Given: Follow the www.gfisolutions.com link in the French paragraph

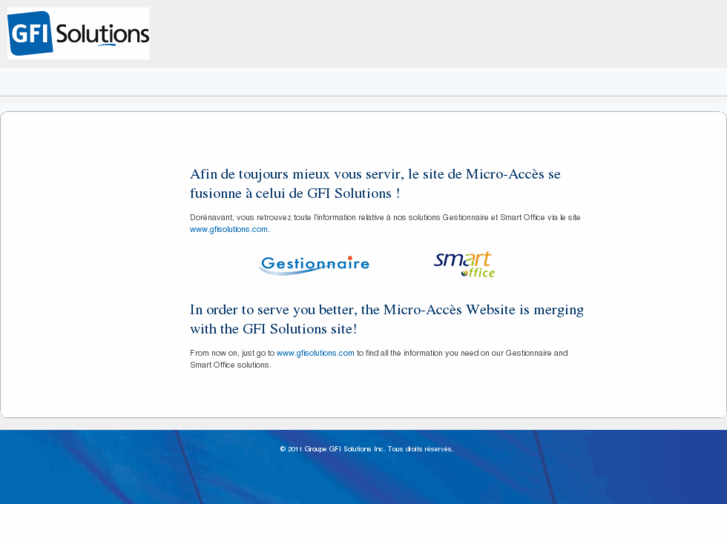Looking at the screenshot, I should [x=229, y=229].
